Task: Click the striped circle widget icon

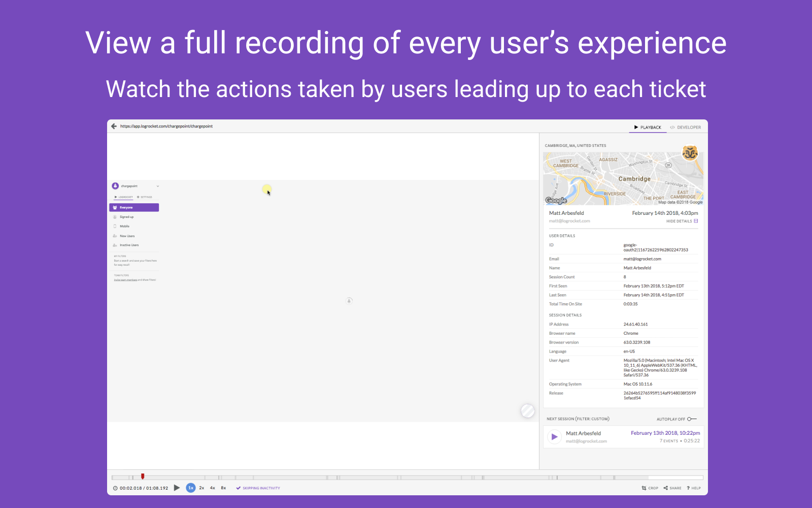Action: pos(528,410)
